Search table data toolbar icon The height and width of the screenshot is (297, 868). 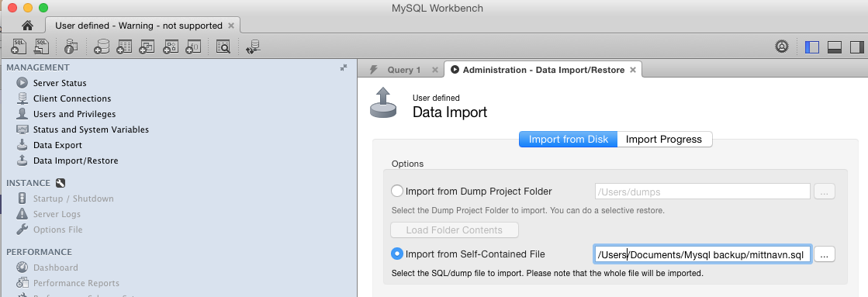coord(223,47)
